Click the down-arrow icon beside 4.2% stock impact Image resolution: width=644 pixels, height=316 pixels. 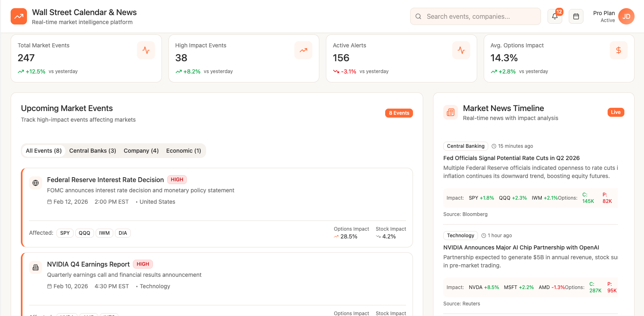[378, 236]
